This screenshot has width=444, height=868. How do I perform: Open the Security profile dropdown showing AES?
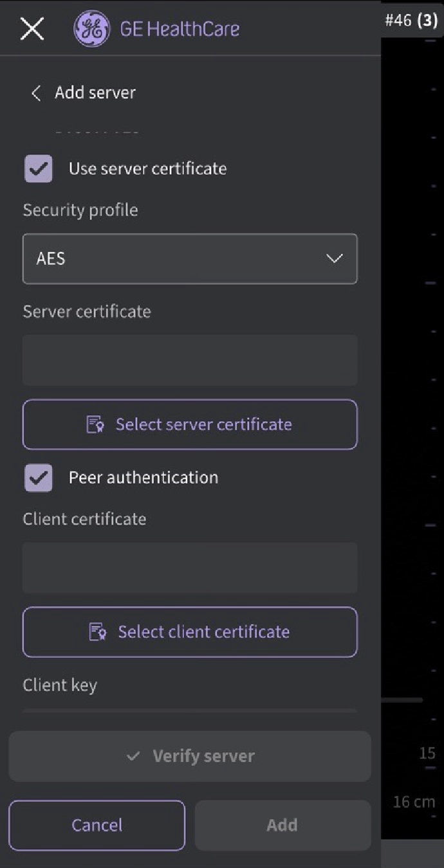click(x=190, y=258)
